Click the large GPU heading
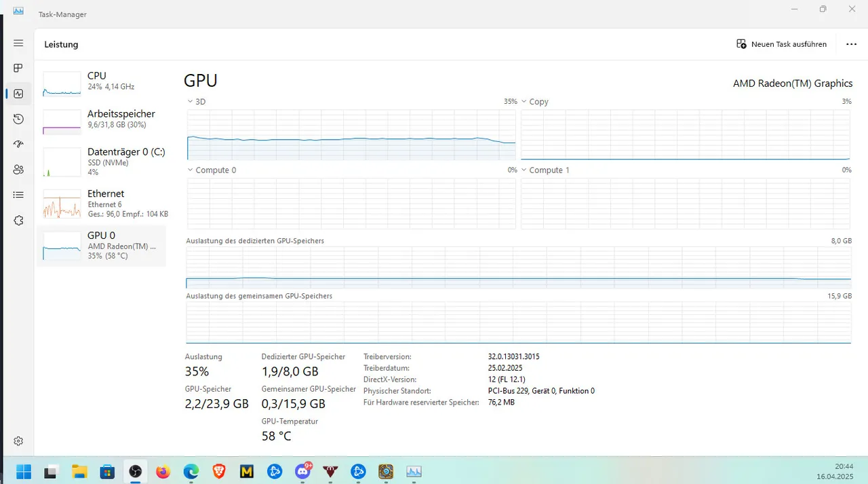Viewport: 868px width, 484px height. [201, 81]
